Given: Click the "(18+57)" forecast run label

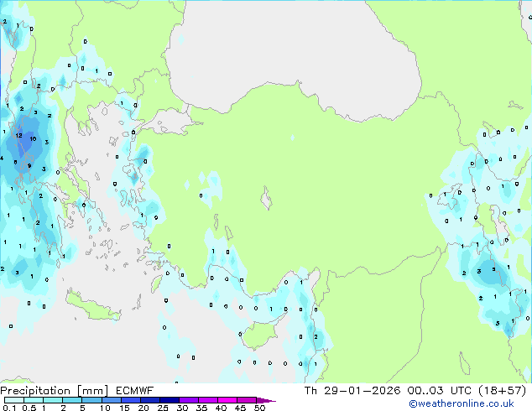Looking at the screenshot, I should (501, 390).
